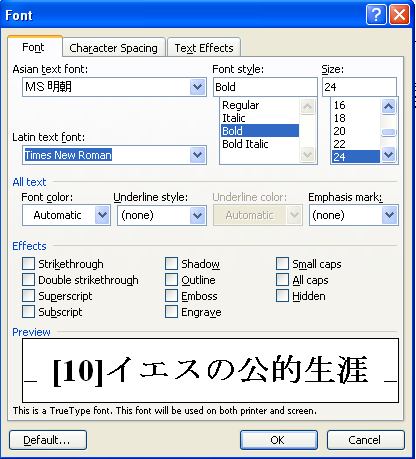Check the Small caps option

[282, 263]
